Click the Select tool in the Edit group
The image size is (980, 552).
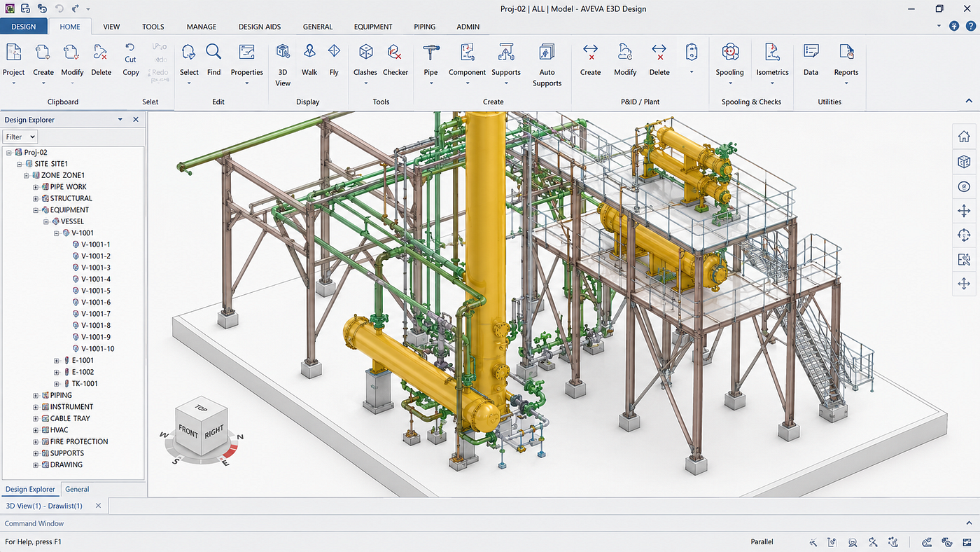189,60
